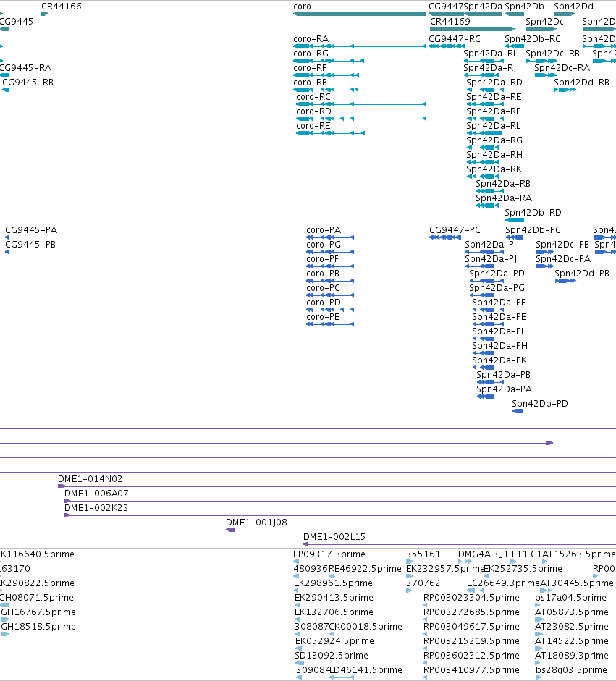The width and height of the screenshot is (616, 681).
Task: Click the coro-RC transcript
Action: click(x=361, y=104)
